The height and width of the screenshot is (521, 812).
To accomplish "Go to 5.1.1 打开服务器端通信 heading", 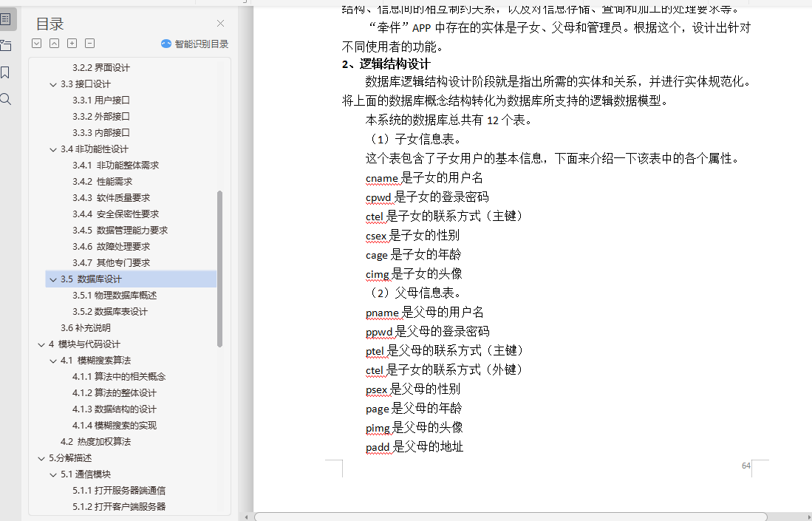I will pyautogui.click(x=119, y=491).
